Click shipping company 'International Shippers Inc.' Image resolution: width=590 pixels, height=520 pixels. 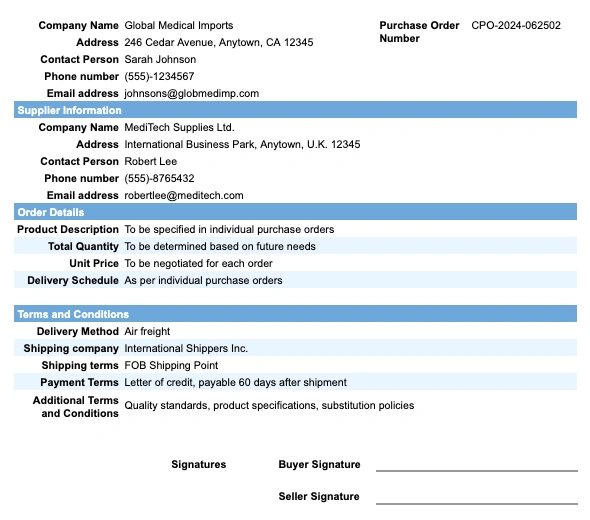click(186, 348)
